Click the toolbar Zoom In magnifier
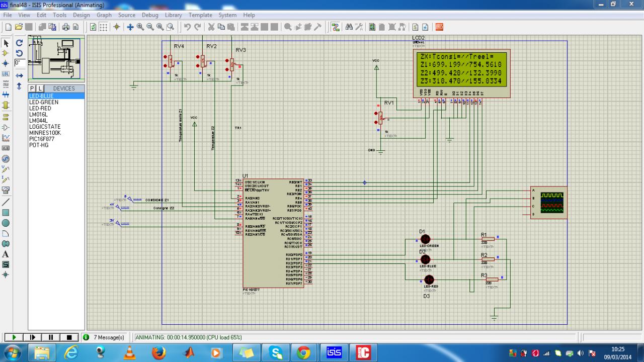The width and height of the screenshot is (644, 362). tap(140, 27)
